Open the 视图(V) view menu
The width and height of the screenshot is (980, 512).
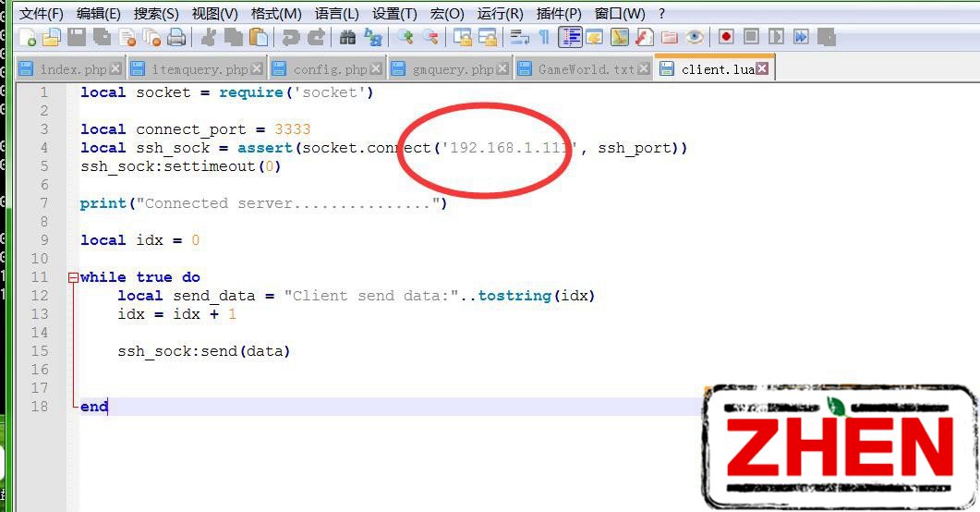(214, 13)
